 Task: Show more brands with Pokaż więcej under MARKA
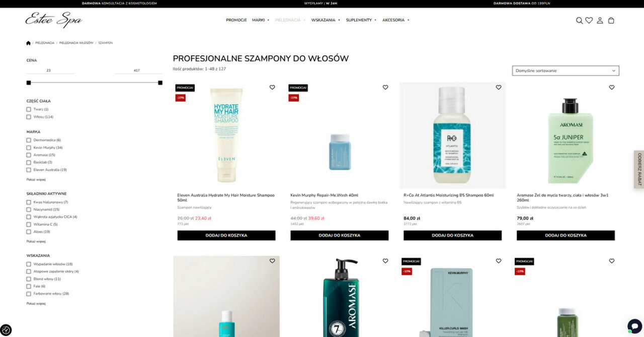tap(36, 179)
